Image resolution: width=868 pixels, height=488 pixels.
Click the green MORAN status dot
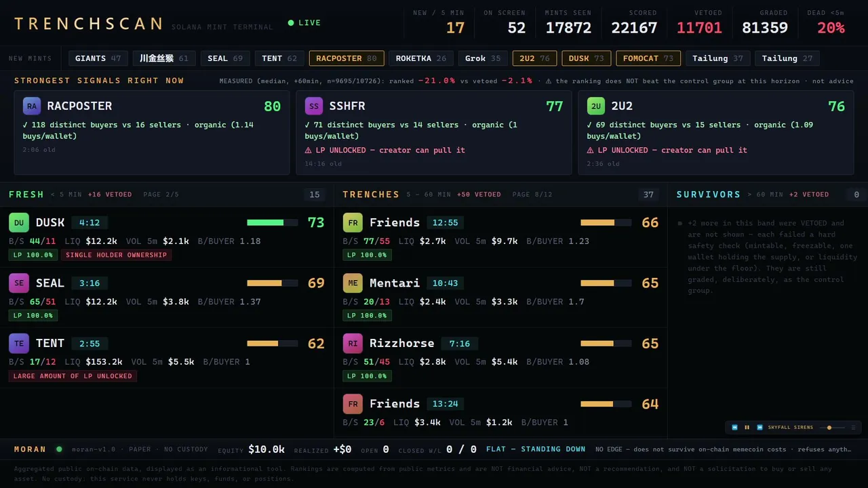point(59,449)
